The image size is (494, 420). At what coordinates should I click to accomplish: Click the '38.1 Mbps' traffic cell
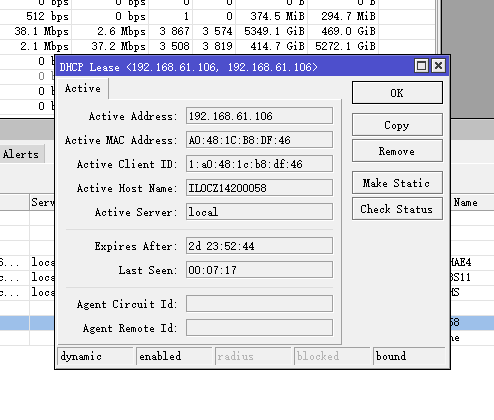[x=35, y=31]
